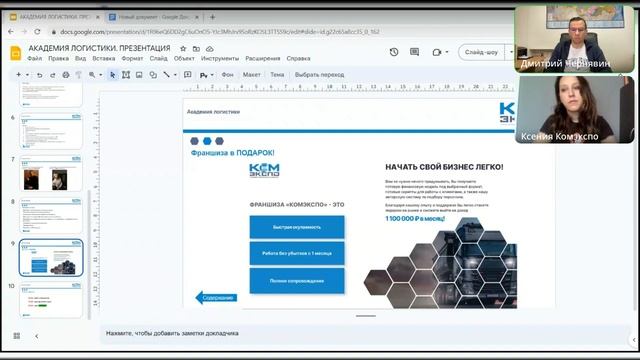
Task: Open the Файл menu
Action: pos(35,58)
